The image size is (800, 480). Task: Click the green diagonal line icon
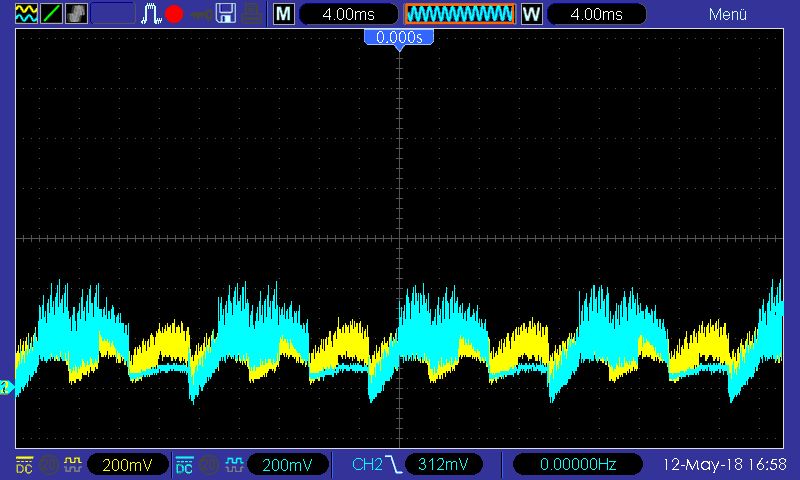pos(52,14)
